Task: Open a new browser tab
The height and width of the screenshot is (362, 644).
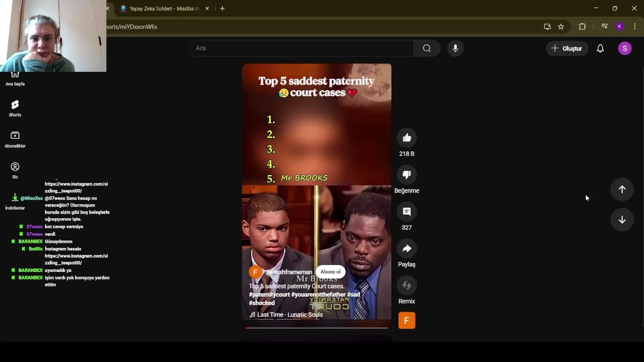Action: 222,9
